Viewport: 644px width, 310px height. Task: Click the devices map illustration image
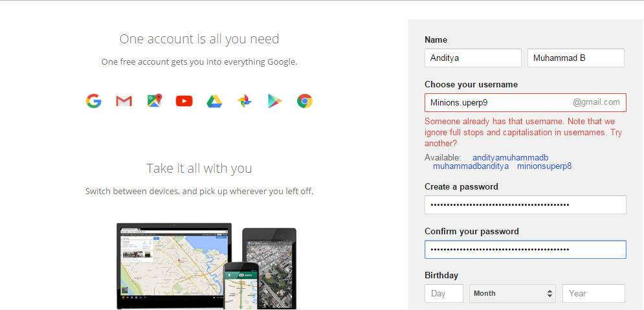(206, 266)
